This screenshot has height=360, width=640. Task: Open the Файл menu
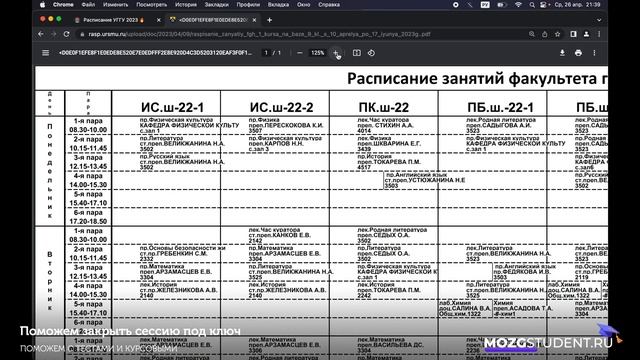click(88, 5)
